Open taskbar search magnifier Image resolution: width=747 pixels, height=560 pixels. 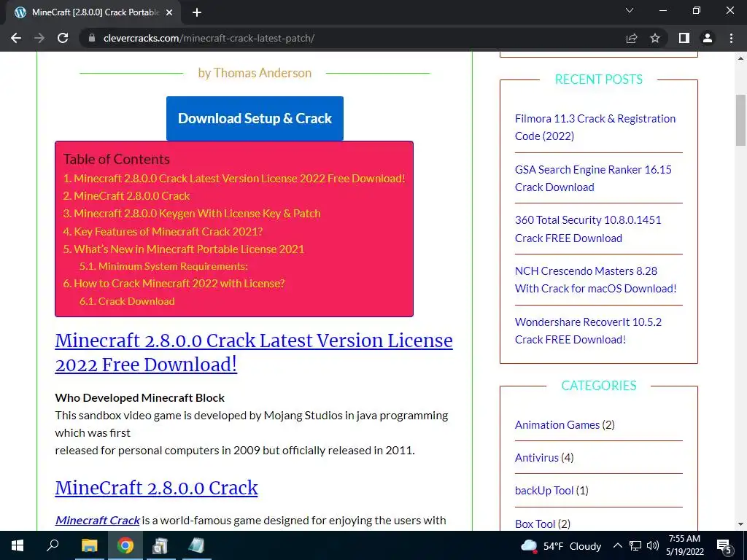click(x=53, y=545)
